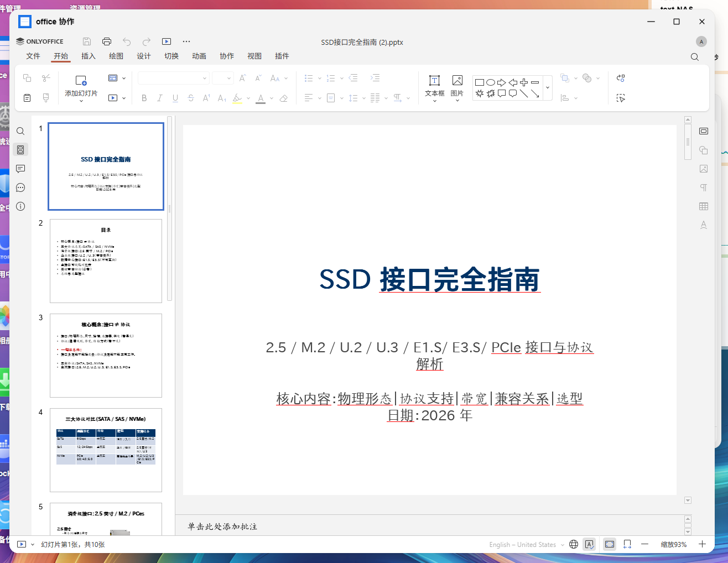Click the line spacing icon
728x563 pixels.
[x=353, y=98]
